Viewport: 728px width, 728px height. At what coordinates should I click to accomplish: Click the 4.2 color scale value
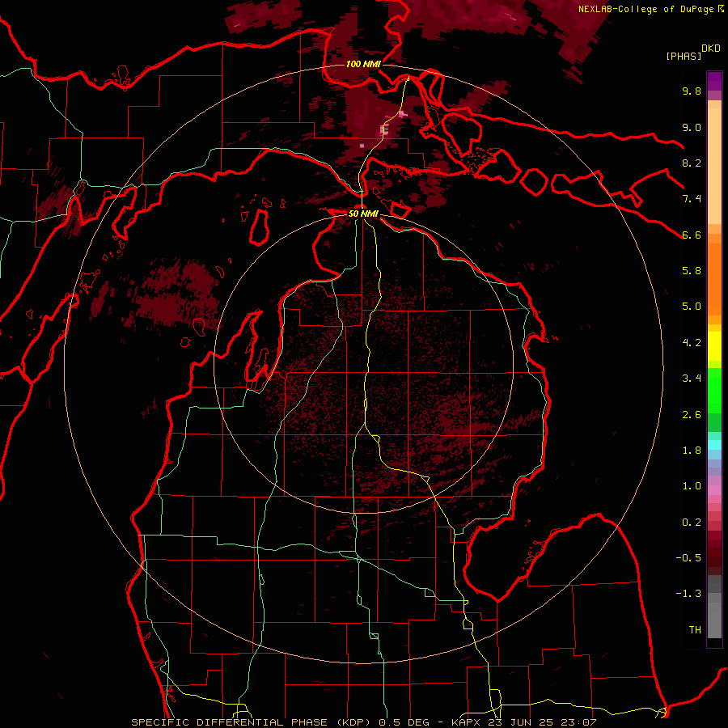[692, 343]
